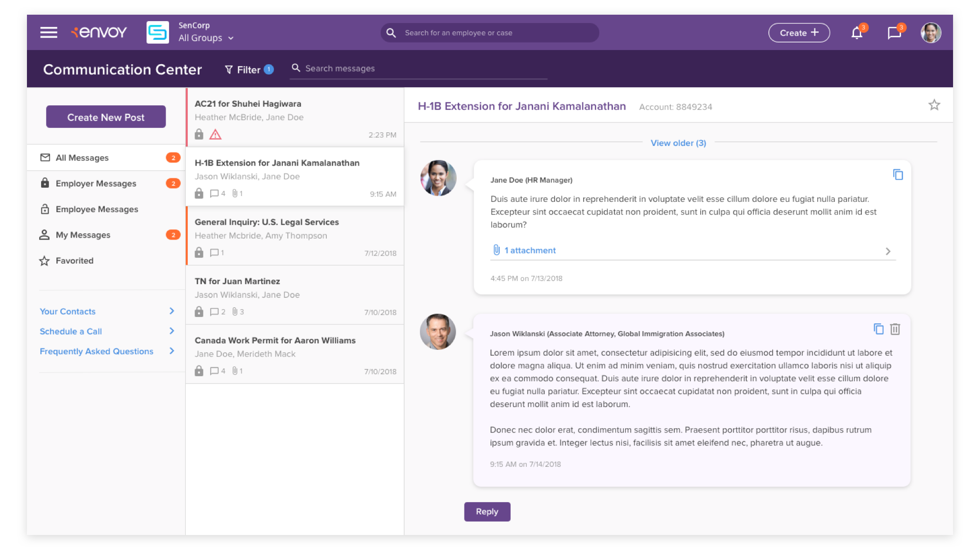The width and height of the screenshot is (980, 558).
Task: Copy Jason Wiklanski's message
Action: point(879,329)
